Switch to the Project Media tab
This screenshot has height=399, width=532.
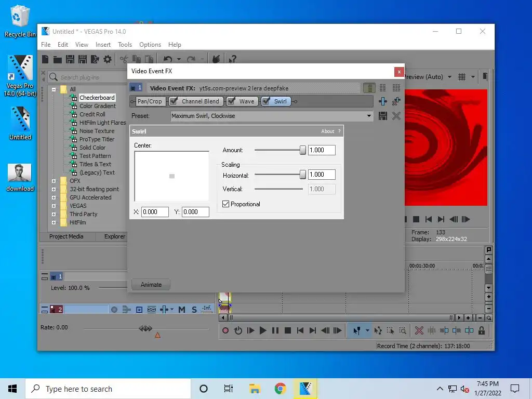(66, 236)
